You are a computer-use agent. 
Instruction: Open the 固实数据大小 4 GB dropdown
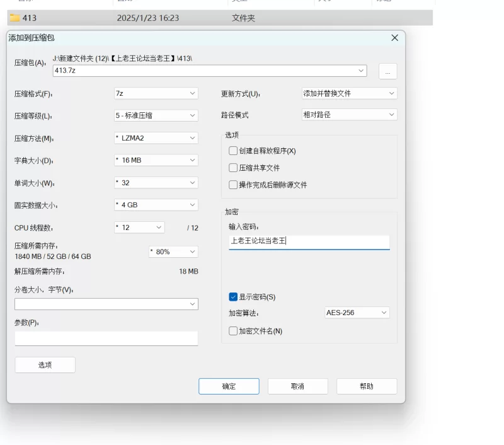[156, 205]
